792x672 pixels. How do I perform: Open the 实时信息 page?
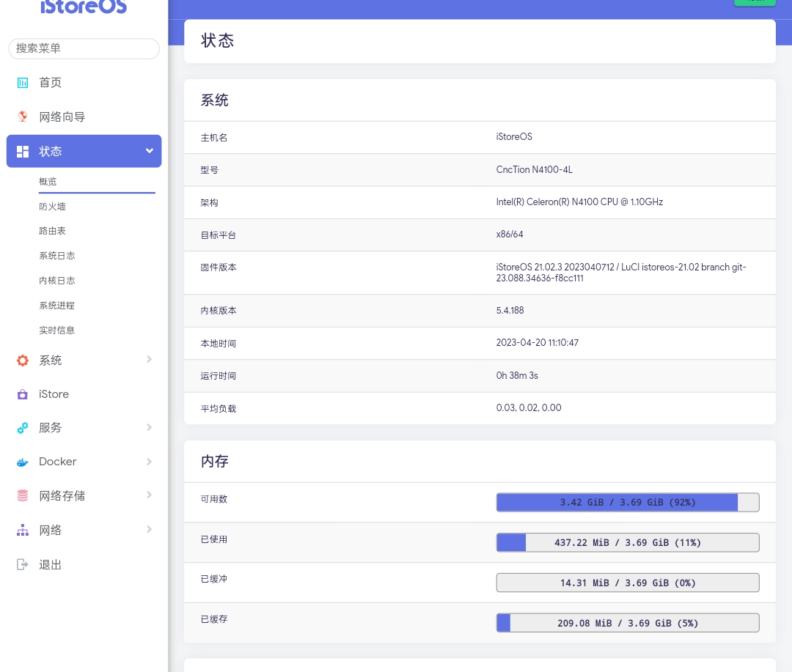[x=57, y=331]
